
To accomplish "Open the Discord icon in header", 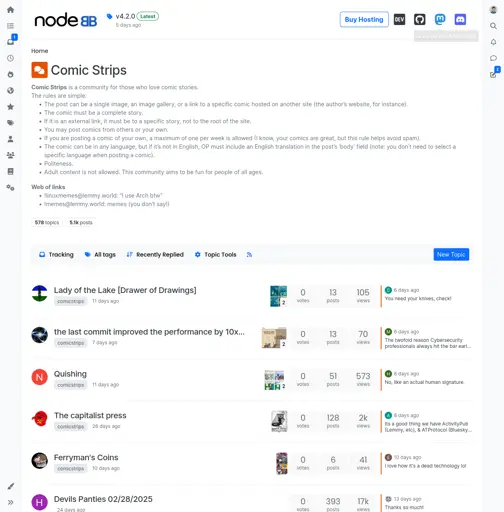I will pyautogui.click(x=460, y=19).
